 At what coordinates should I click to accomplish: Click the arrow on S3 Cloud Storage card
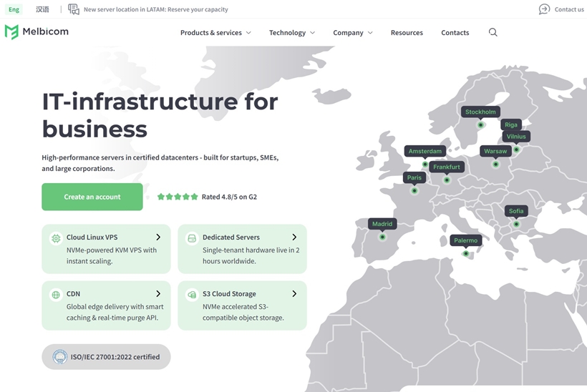(x=294, y=293)
